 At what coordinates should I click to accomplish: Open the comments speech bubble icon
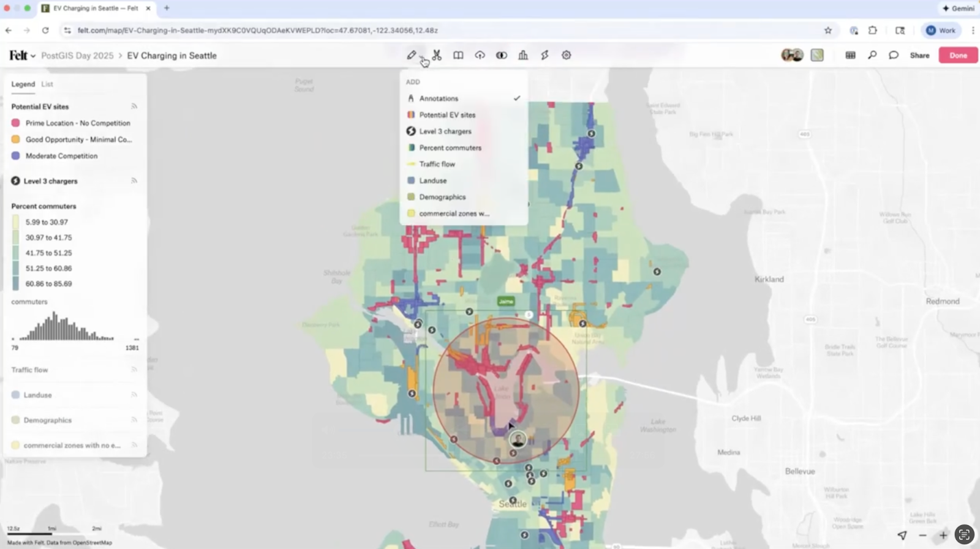point(894,55)
